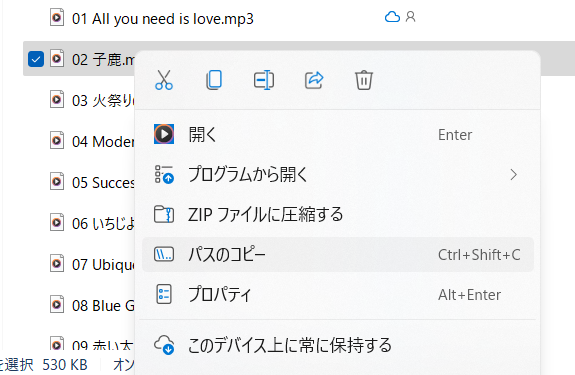575x375 pixels.
Task: Open プロパティ from context menu
Action: click(x=338, y=294)
